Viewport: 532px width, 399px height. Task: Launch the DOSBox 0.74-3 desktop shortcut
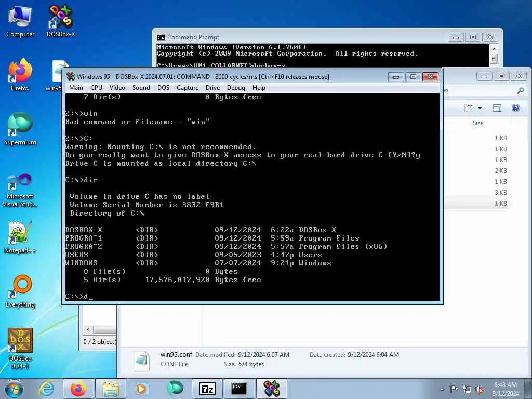point(20,349)
